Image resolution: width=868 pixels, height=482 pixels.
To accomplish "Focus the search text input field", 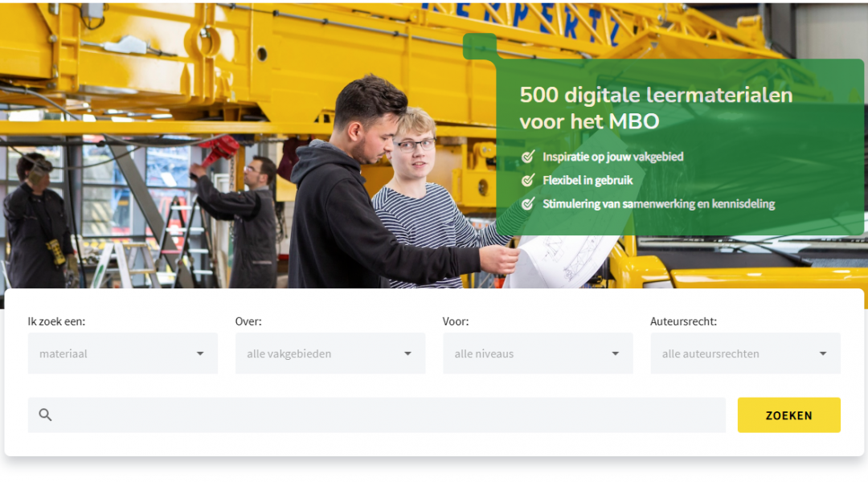I will [386, 415].
